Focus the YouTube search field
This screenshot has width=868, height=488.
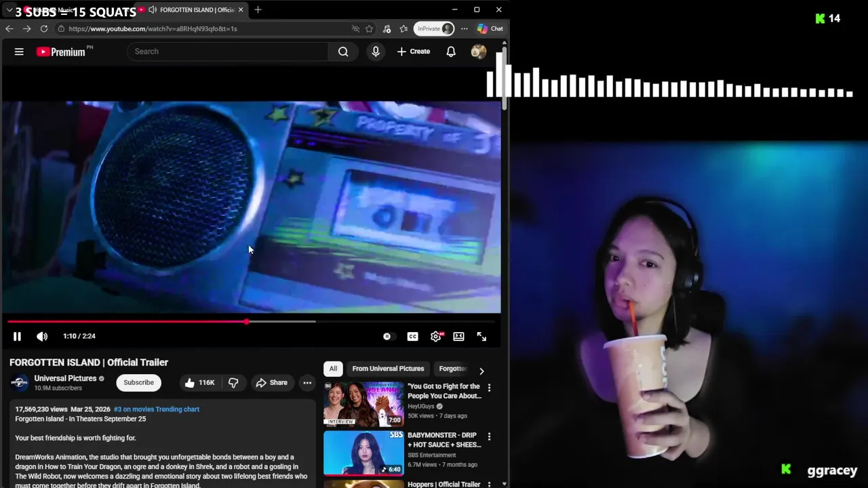coord(227,52)
